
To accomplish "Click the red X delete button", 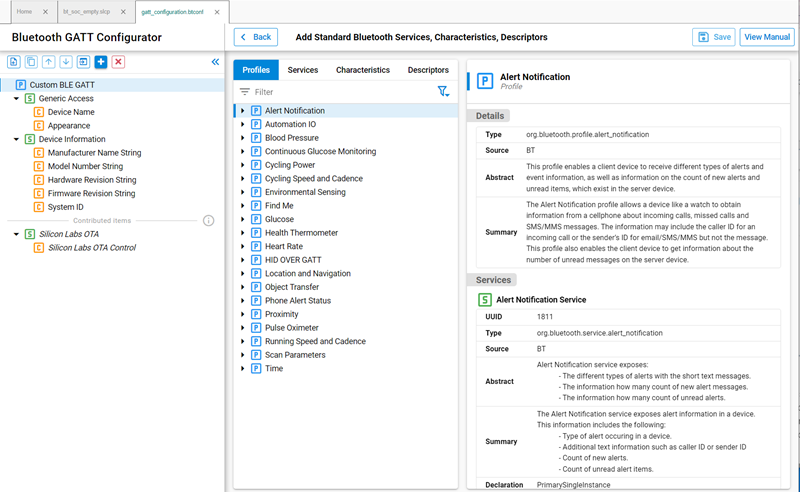I will [x=118, y=62].
